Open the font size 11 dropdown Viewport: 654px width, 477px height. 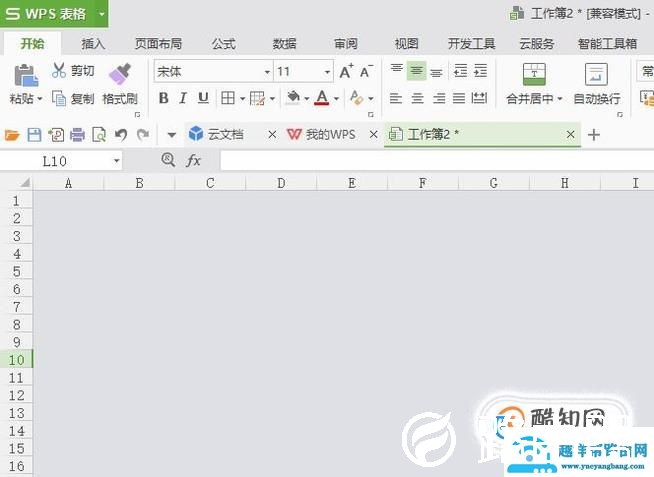(327, 72)
